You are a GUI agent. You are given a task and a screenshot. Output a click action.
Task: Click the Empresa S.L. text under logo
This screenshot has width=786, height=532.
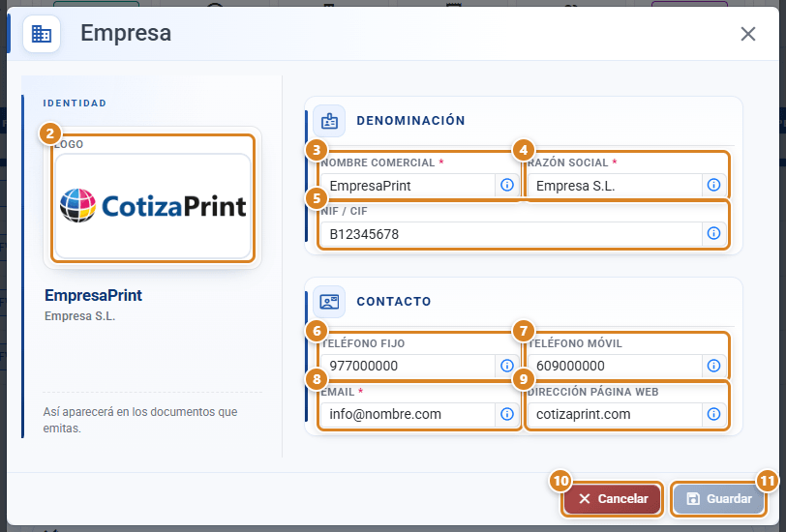79,316
